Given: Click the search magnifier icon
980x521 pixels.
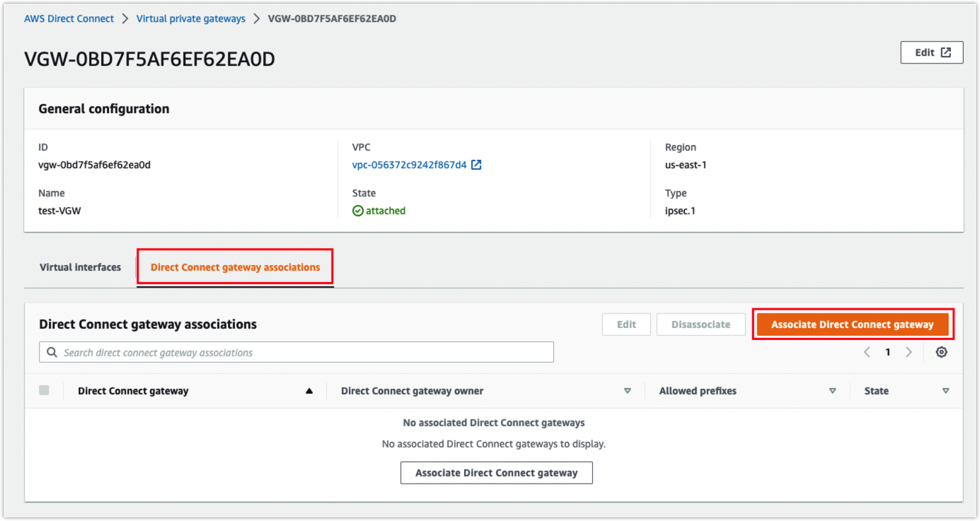Looking at the screenshot, I should point(52,352).
